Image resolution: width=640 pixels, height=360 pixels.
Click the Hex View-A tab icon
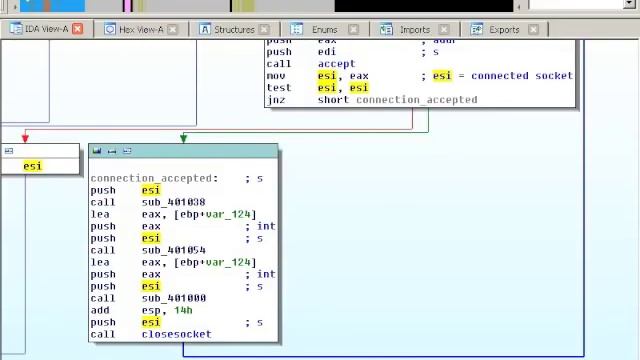coord(109,29)
